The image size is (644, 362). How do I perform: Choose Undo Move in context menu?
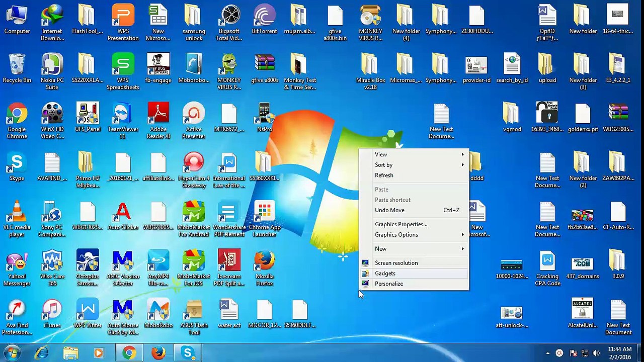tap(415, 210)
